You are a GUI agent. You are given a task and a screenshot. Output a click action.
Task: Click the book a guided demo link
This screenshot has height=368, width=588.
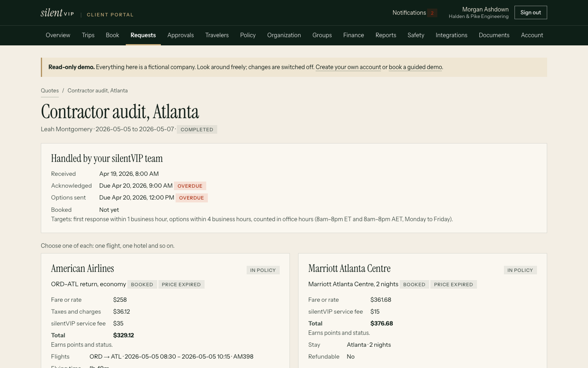tap(415, 67)
